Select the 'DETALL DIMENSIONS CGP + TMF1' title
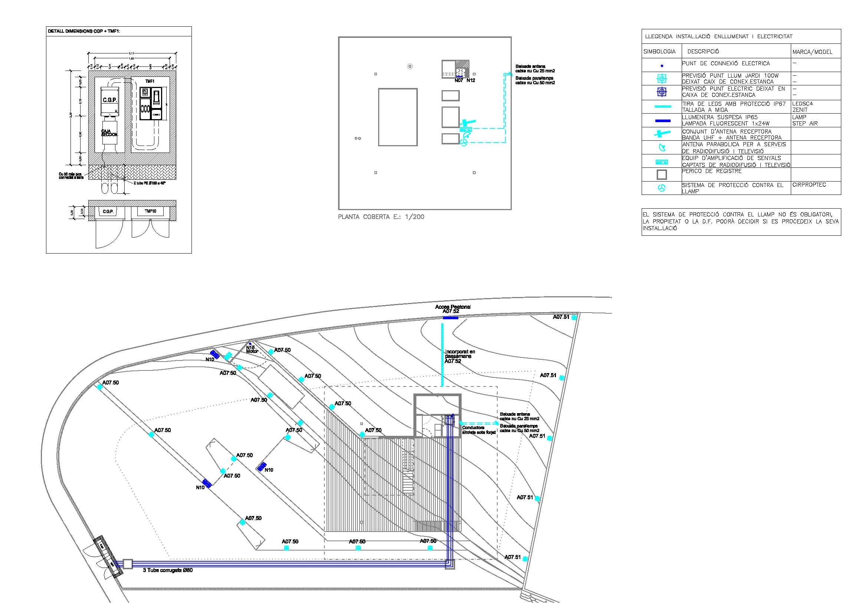This screenshot has width=868, height=614. point(84,31)
